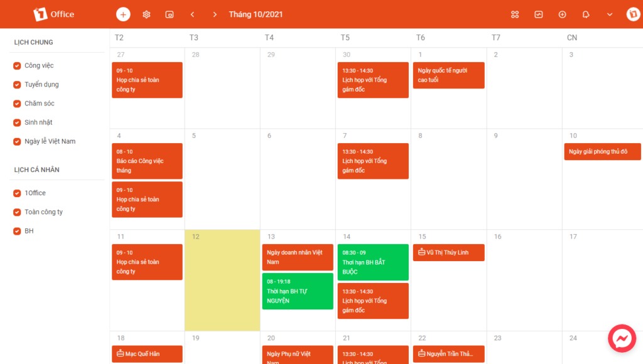Viewport: 643px width, 364px height.
Task: Disable the Toàn công ty calendar
Action: coord(18,212)
